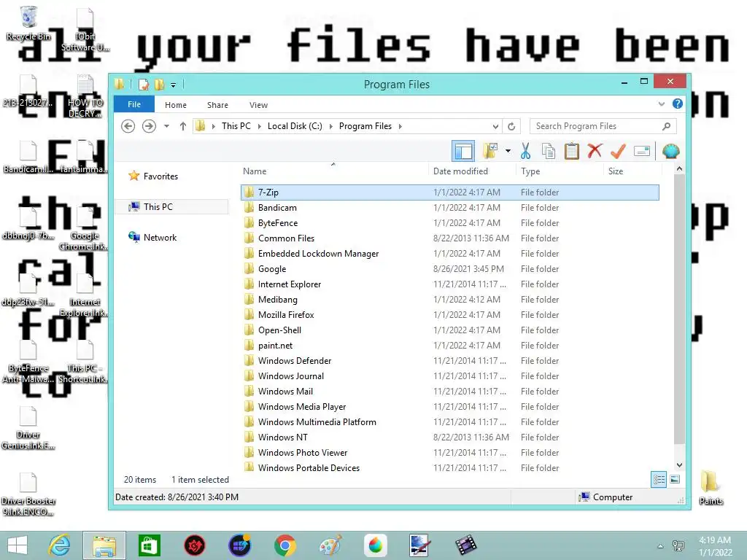Launch Google Chrome from the taskbar
Screen dimensions: 747x560
tap(285, 545)
